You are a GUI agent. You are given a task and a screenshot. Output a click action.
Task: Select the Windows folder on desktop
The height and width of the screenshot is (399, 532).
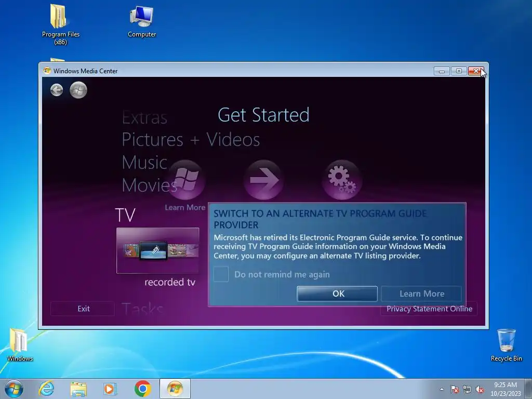pyautogui.click(x=20, y=345)
